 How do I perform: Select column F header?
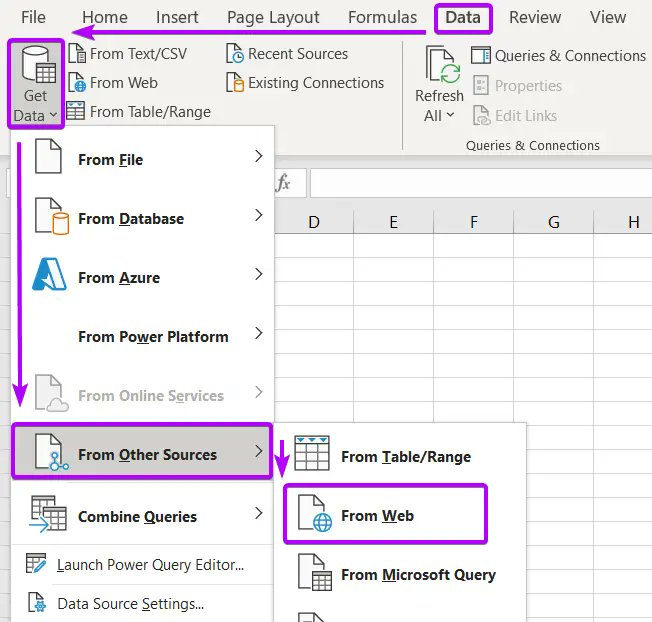[x=474, y=222]
